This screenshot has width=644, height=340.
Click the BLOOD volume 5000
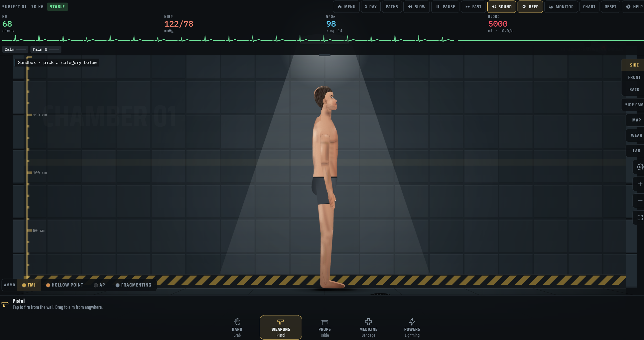click(498, 24)
